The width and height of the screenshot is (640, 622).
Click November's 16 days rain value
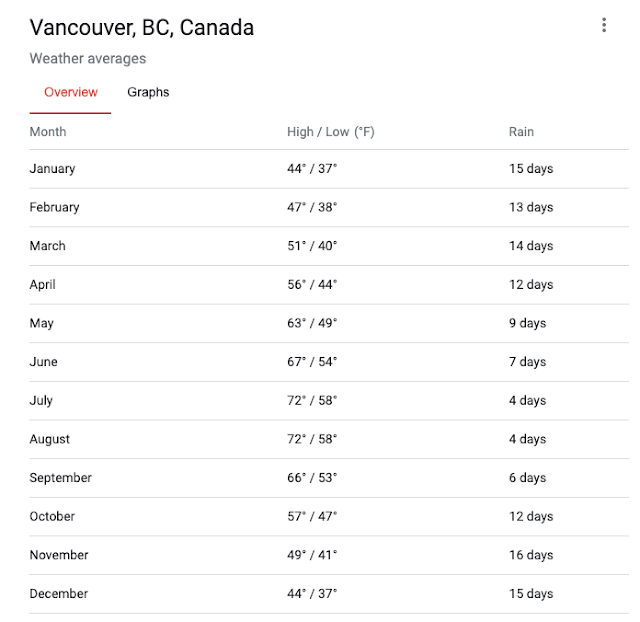[x=531, y=555]
